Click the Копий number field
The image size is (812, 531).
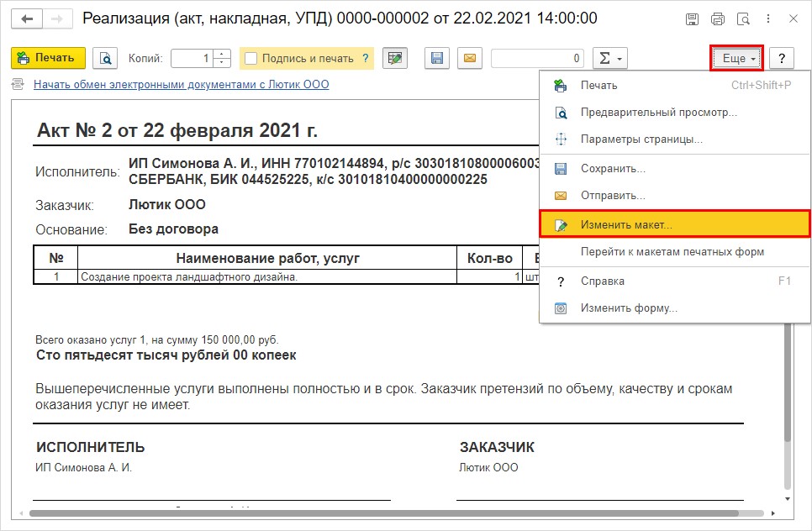pos(192,58)
